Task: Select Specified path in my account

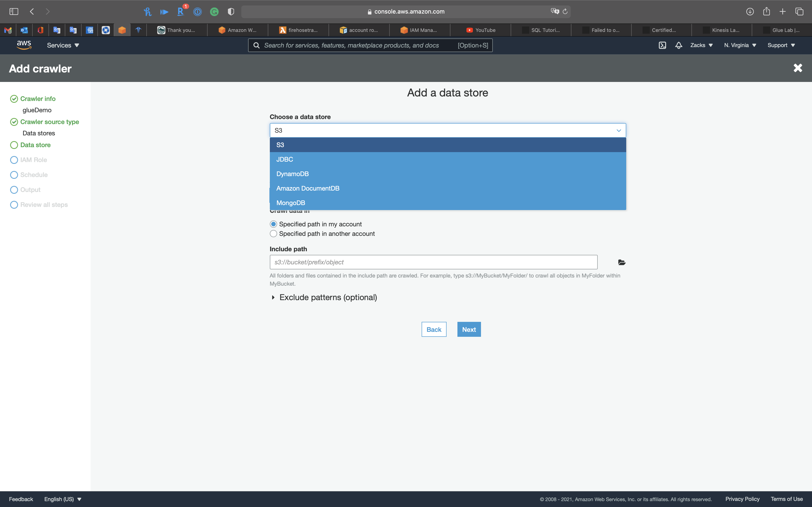Action: point(273,224)
